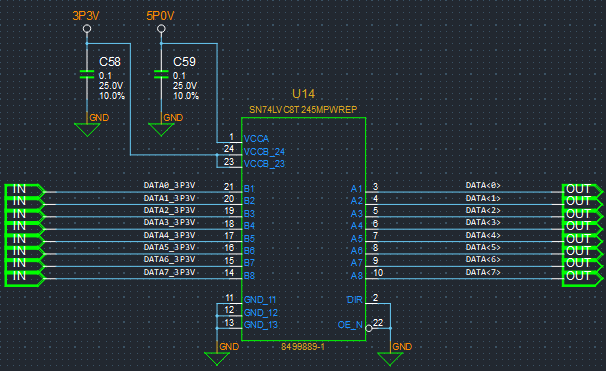The width and height of the screenshot is (606, 371).
Task: Click GND symbol below GND_13 pins
Action: coord(217,359)
